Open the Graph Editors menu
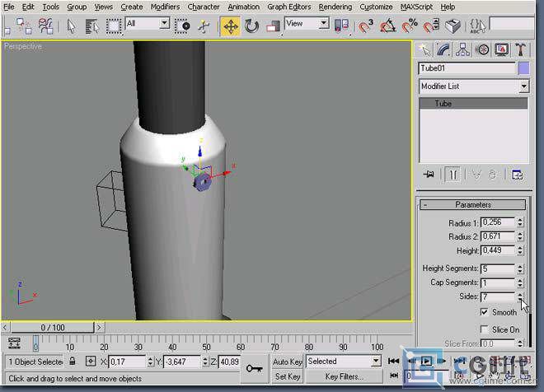Image resolution: width=544 pixels, height=392 pixels. (288, 7)
